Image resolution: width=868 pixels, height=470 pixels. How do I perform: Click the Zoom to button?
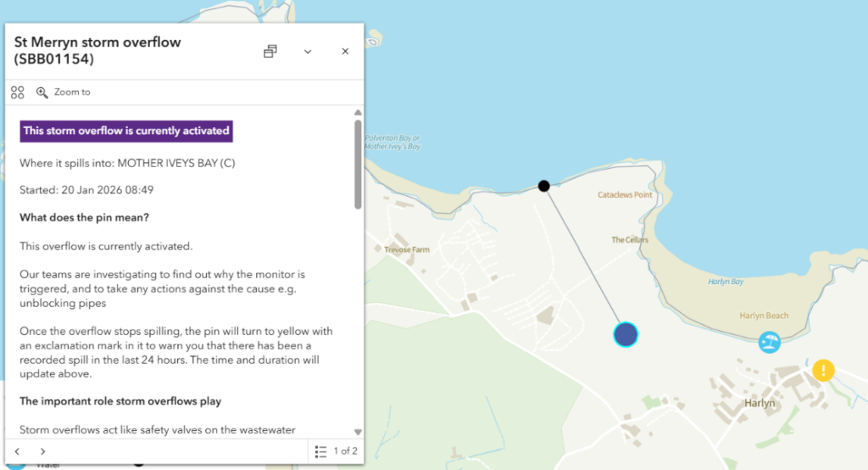[64, 92]
